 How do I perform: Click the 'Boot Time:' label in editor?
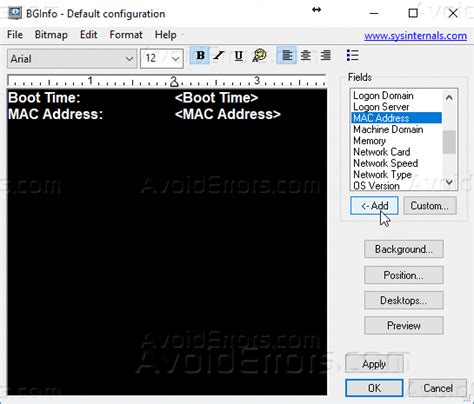(44, 98)
